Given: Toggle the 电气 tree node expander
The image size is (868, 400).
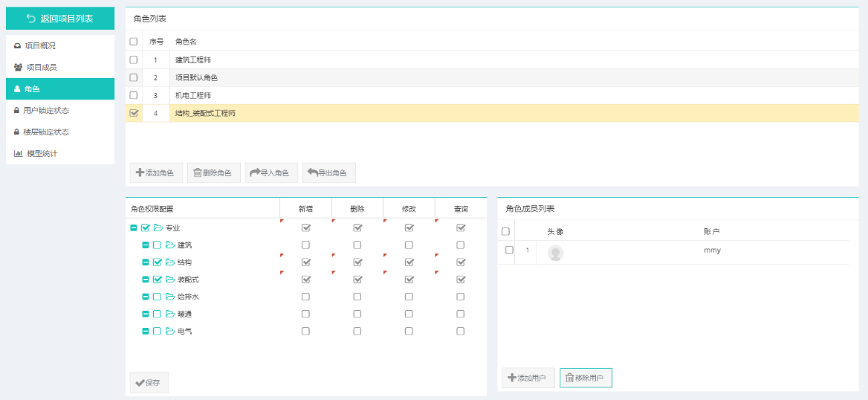Looking at the screenshot, I should pyautogui.click(x=146, y=332).
